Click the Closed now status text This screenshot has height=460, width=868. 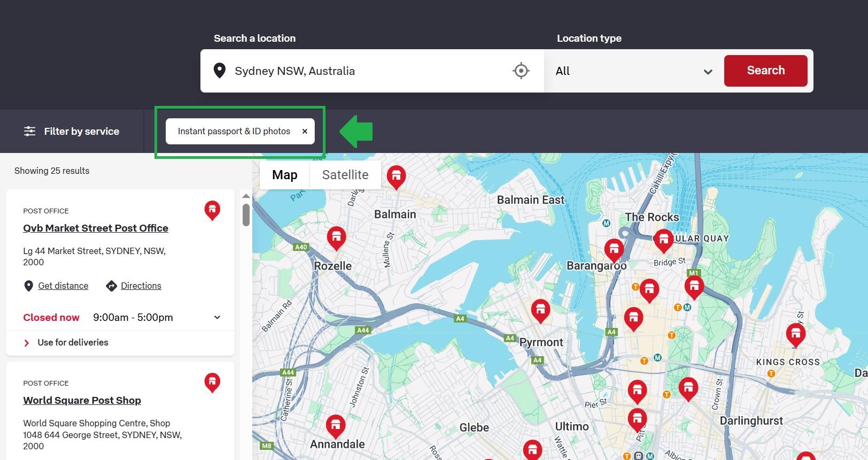(51, 318)
